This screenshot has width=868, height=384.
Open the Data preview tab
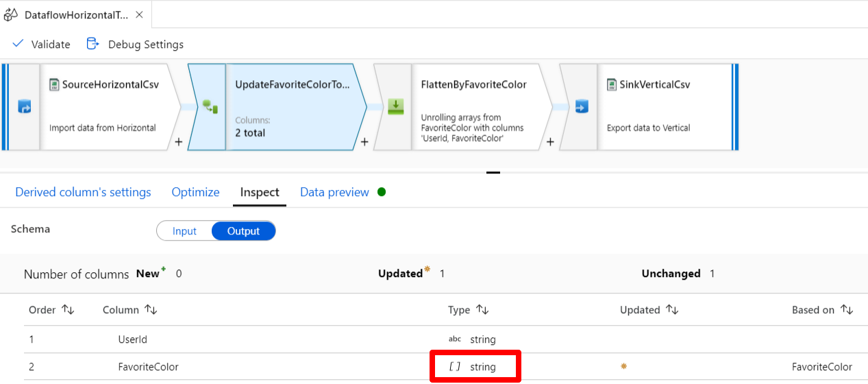point(334,192)
